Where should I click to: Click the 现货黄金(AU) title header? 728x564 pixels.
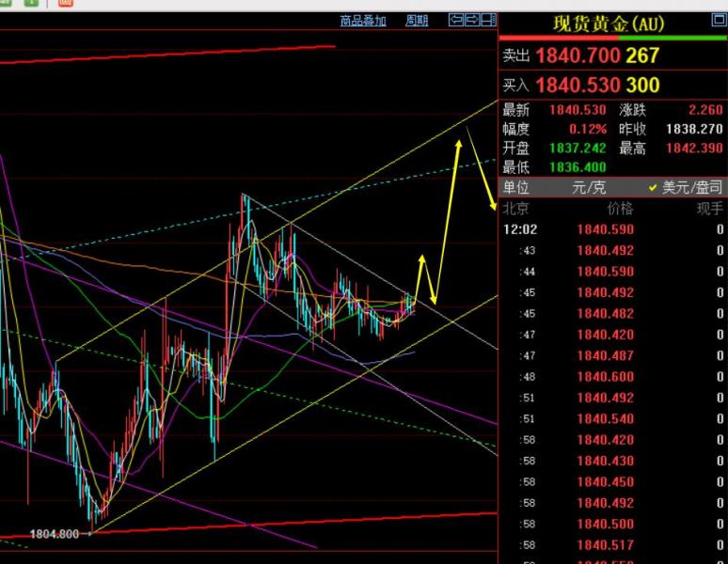609,23
